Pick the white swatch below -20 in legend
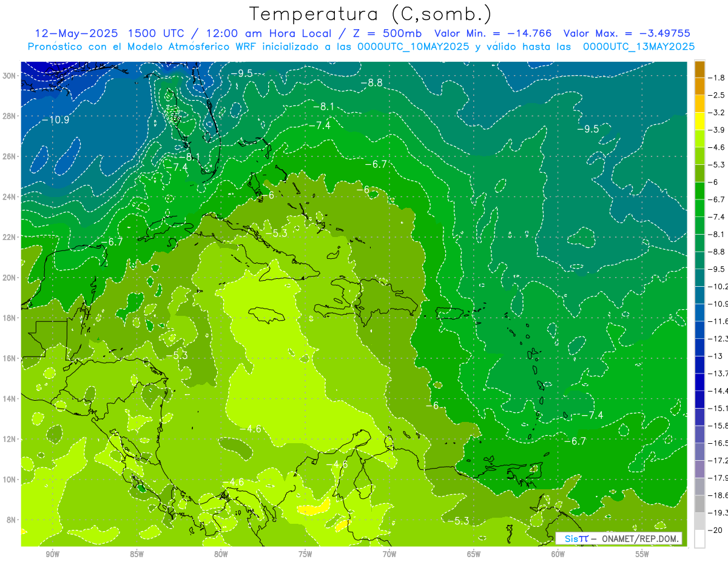This screenshot has height=562, width=728. (699, 539)
